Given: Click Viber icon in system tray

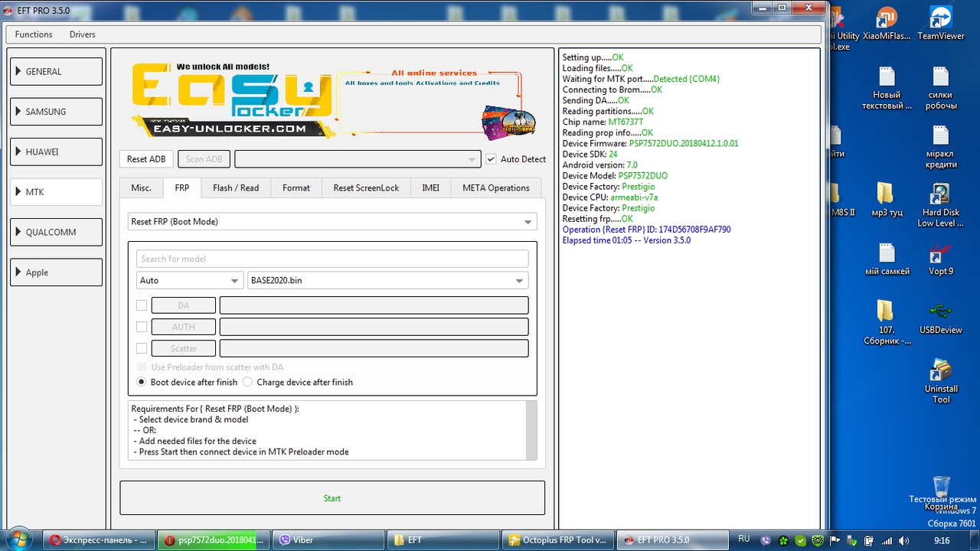Looking at the screenshot, I should pyautogui.click(x=766, y=540).
